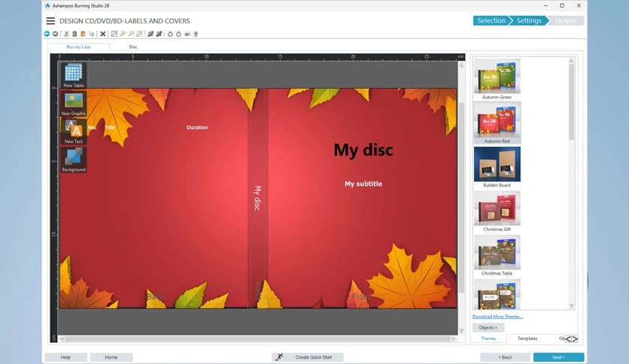This screenshot has width=629, height=364.
Task: Open the Background tool
Action: point(74,159)
